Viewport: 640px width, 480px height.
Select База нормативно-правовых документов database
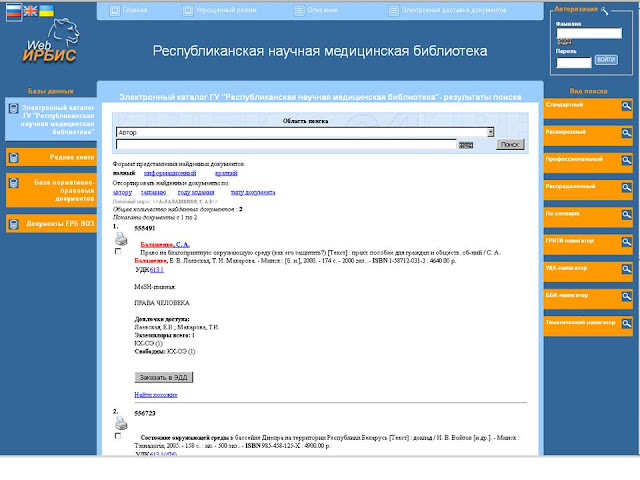click(51, 190)
